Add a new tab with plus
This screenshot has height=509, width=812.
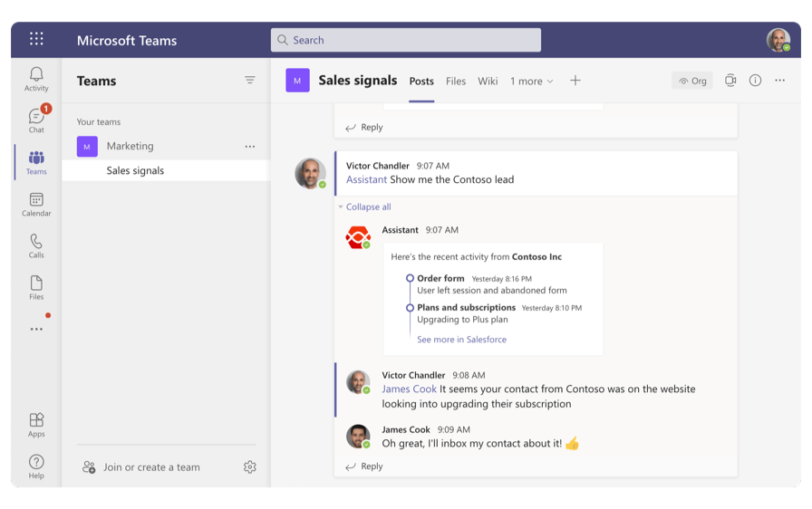(575, 81)
